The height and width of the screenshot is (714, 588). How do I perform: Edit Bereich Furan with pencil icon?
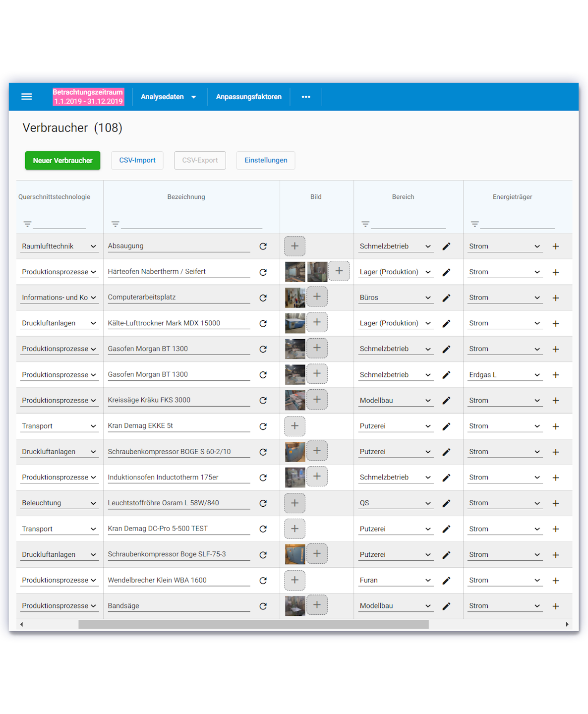coord(446,580)
